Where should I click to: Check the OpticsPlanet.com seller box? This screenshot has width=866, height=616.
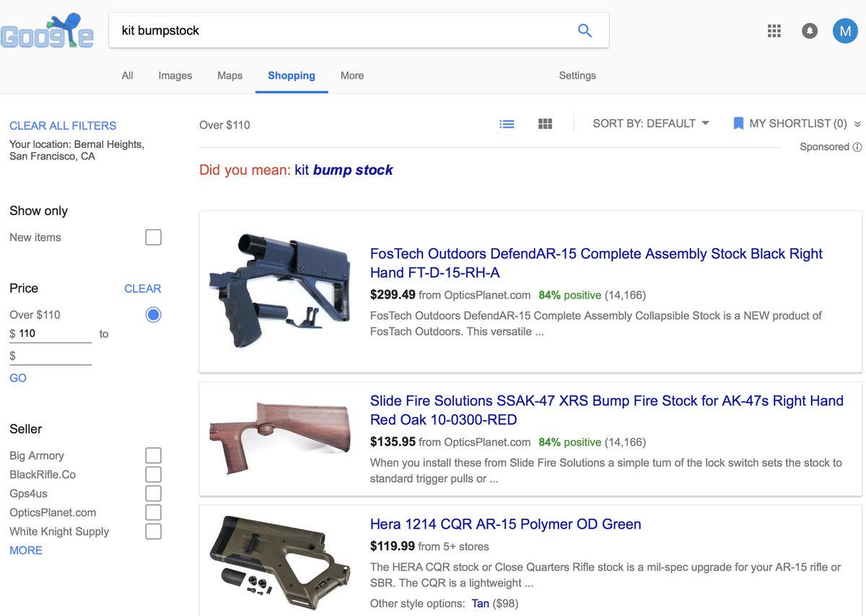tap(153, 512)
